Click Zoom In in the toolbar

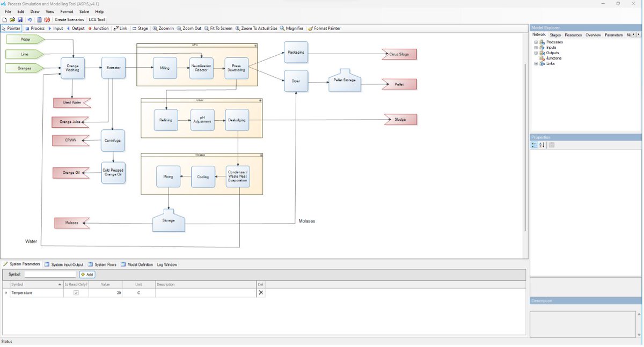tap(164, 28)
